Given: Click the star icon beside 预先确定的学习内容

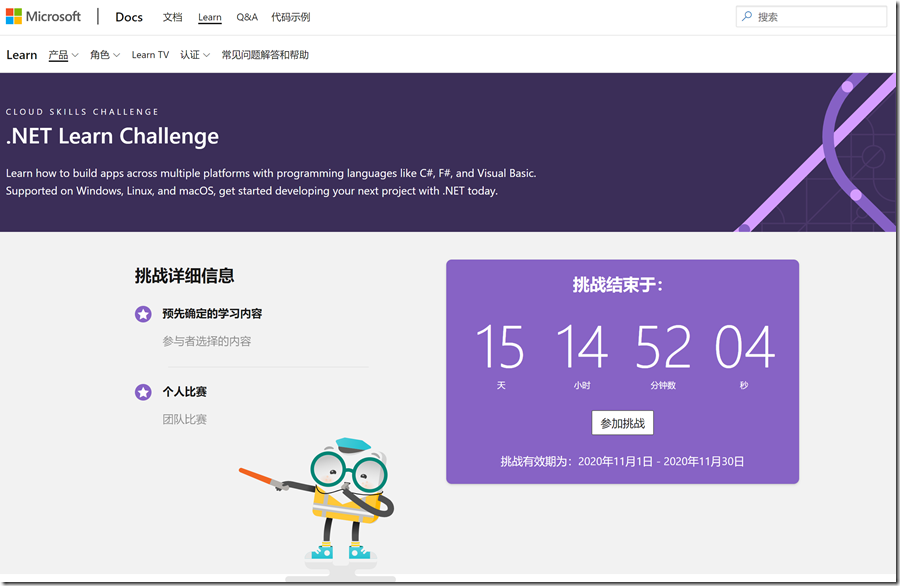Looking at the screenshot, I should pos(143,314).
